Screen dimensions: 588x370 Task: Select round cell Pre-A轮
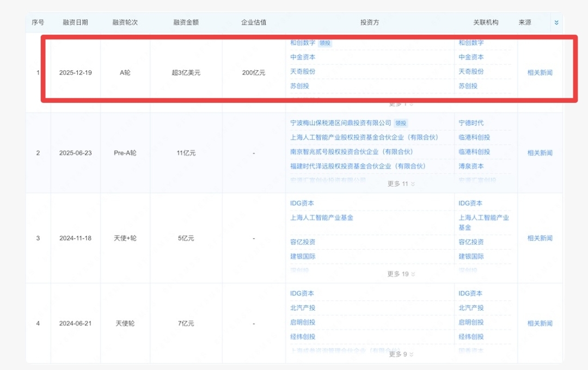tap(125, 153)
